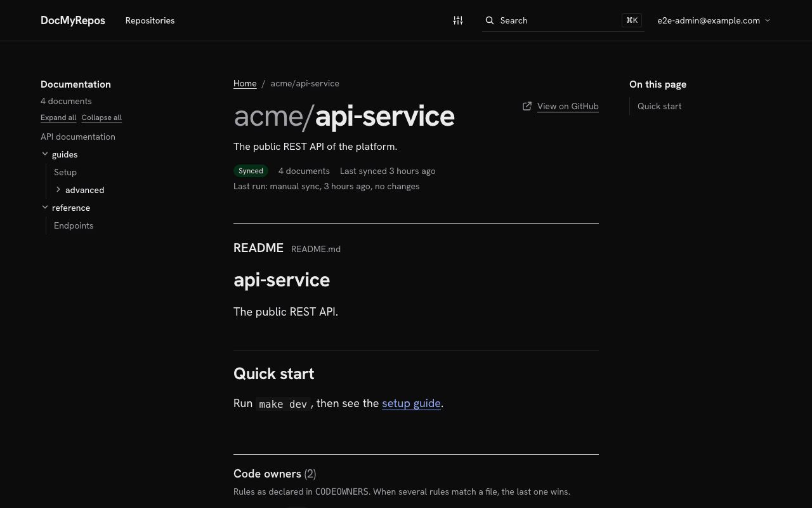Collapse the guides folder chevron
Viewport: 812px width, 508px height.
pyautogui.click(x=45, y=154)
